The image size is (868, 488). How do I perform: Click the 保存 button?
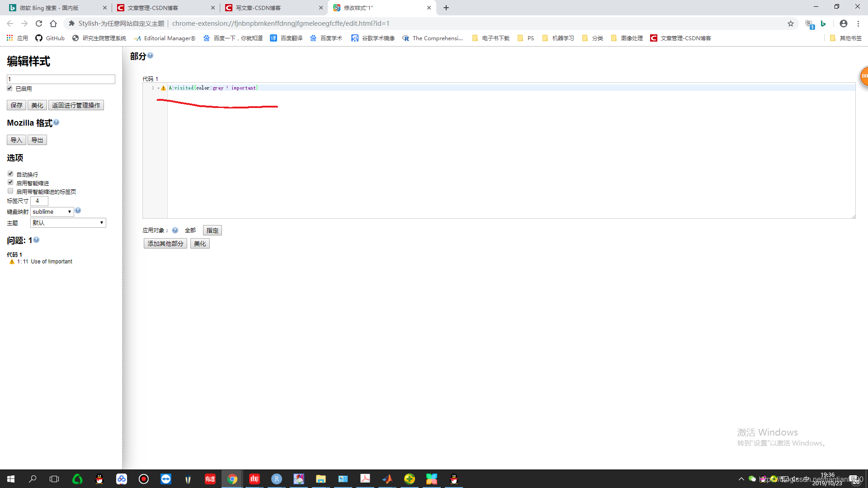coord(16,105)
